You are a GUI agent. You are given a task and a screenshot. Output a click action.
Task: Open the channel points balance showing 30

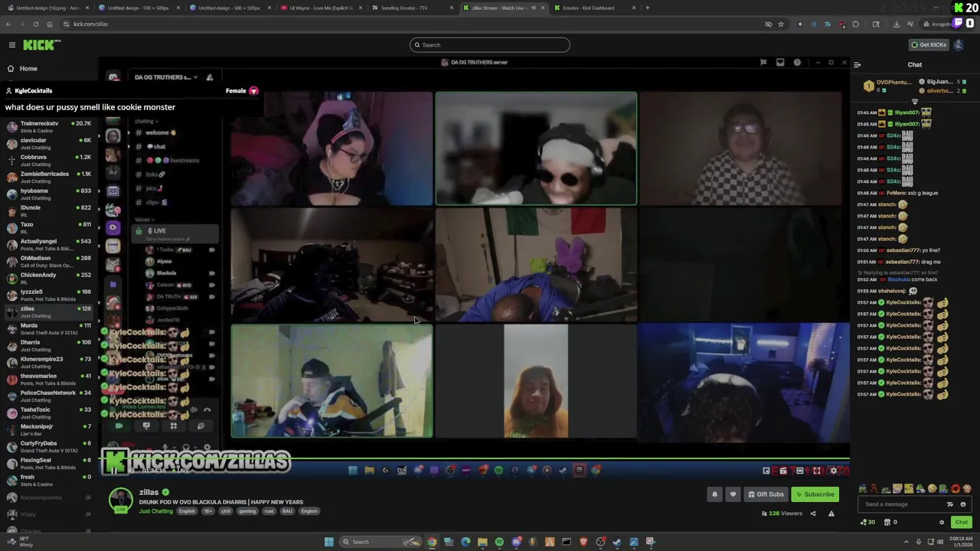point(868,522)
